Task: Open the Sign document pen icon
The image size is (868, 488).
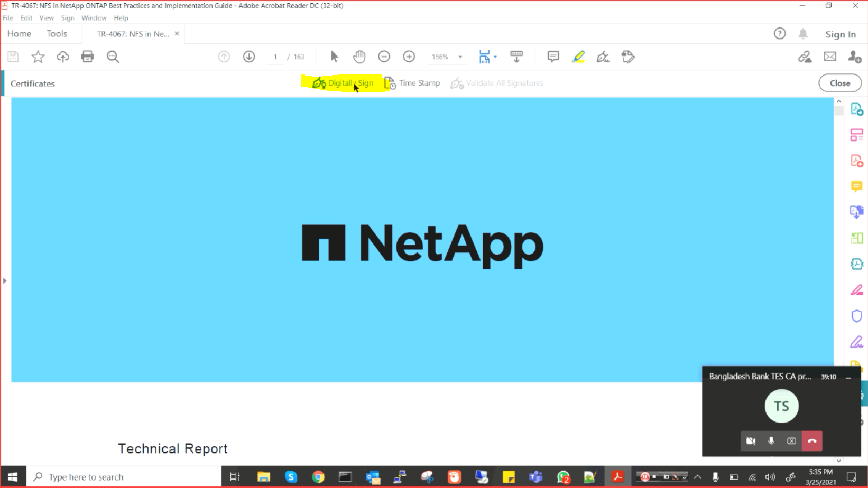Action: point(603,57)
